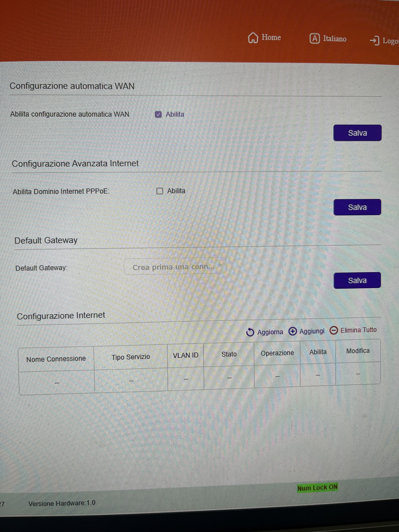Click the Aggiungi link text

coord(312,331)
